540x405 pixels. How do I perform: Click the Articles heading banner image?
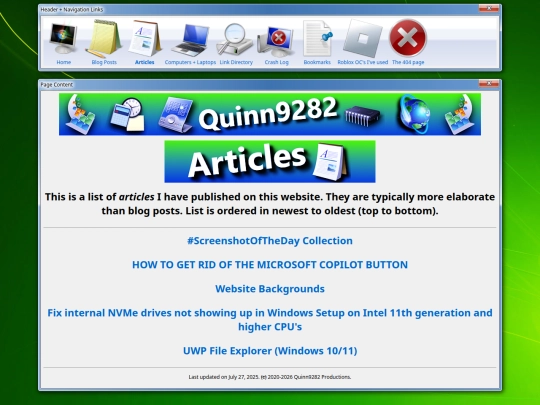click(270, 162)
